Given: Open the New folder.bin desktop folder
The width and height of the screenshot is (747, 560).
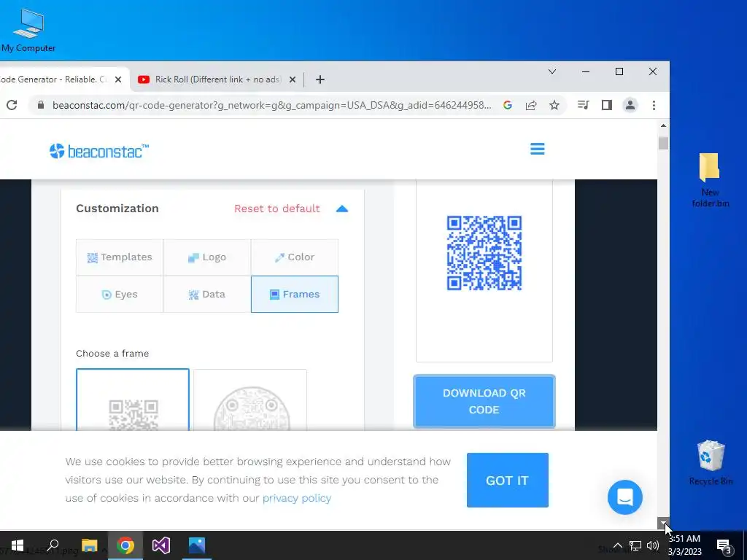Looking at the screenshot, I should [x=710, y=180].
